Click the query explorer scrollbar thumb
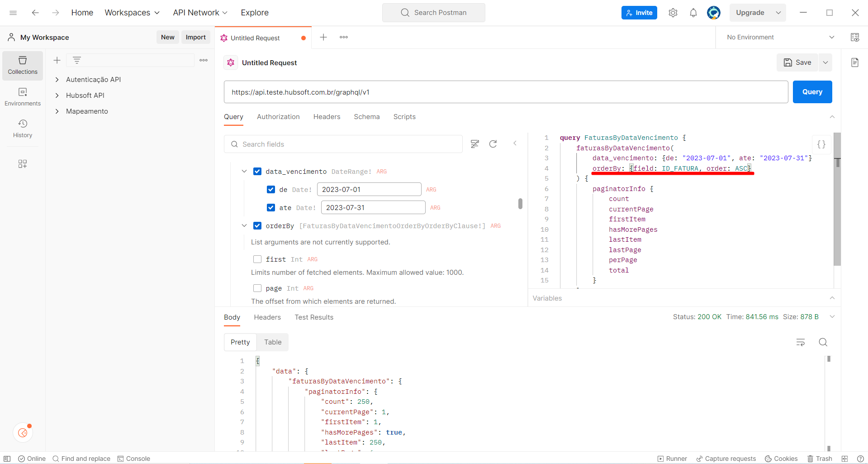Viewport: 868px width, 464px height. click(520, 204)
